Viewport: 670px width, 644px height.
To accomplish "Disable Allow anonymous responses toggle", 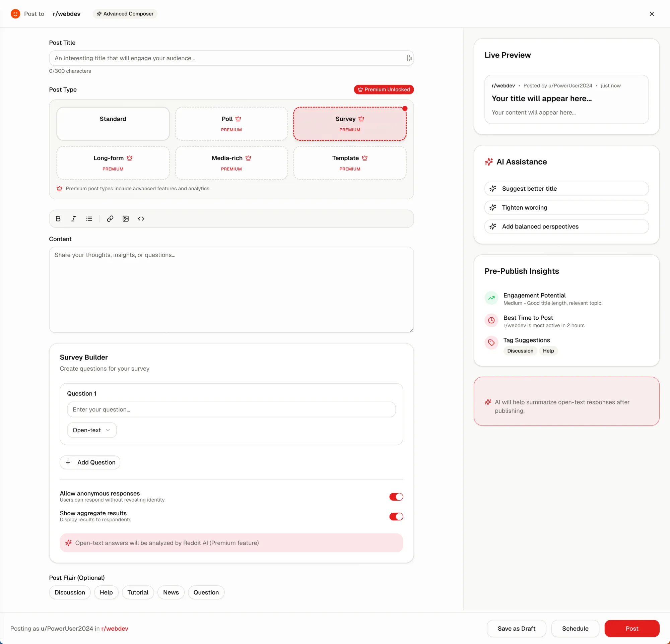I will pos(396,497).
